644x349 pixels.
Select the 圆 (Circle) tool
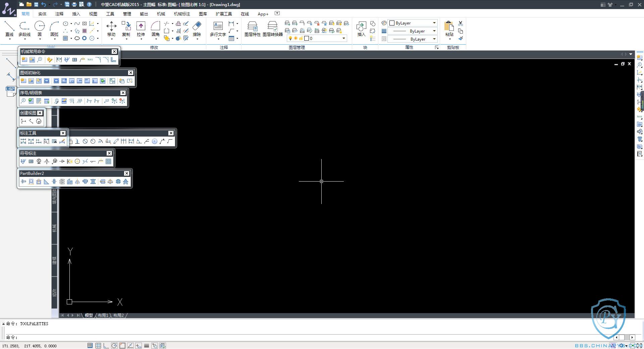(40, 28)
